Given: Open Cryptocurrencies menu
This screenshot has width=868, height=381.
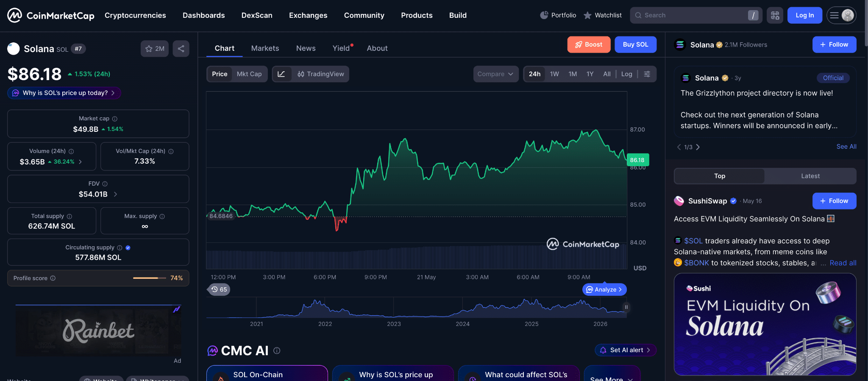Looking at the screenshot, I should [x=135, y=15].
